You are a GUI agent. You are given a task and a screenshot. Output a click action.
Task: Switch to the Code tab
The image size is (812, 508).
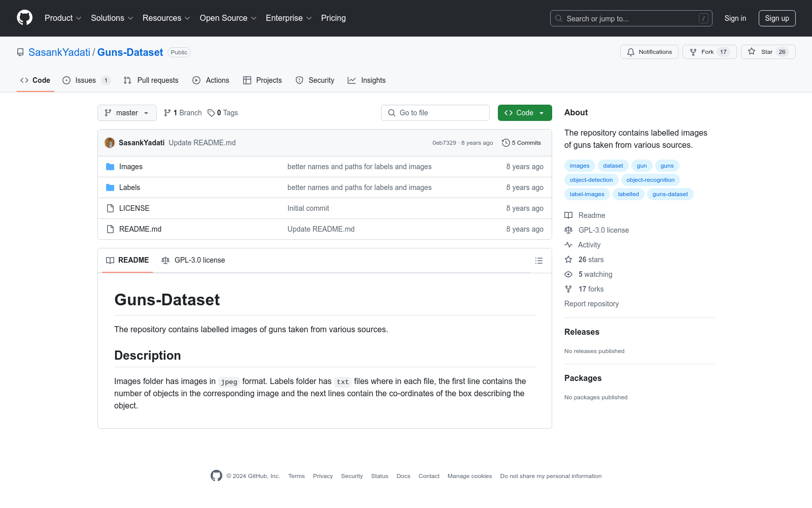[x=36, y=80]
